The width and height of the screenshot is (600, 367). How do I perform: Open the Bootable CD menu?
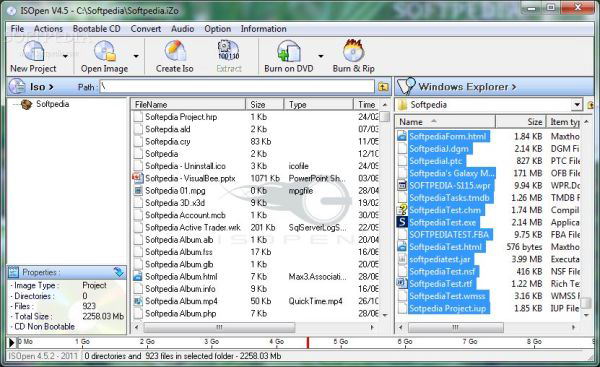click(96, 29)
